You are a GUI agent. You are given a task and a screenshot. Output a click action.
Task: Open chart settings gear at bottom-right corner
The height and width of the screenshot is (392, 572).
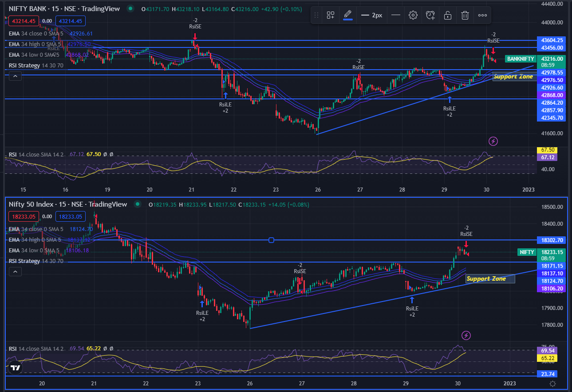point(552,384)
